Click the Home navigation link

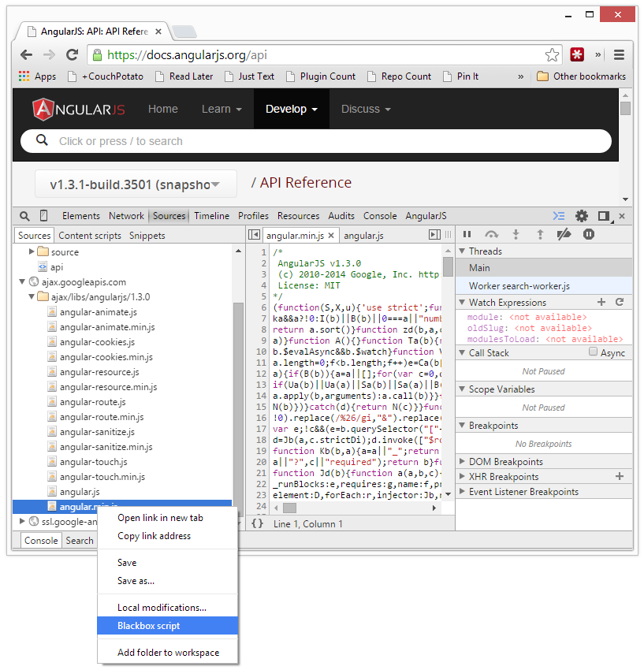[x=163, y=109]
